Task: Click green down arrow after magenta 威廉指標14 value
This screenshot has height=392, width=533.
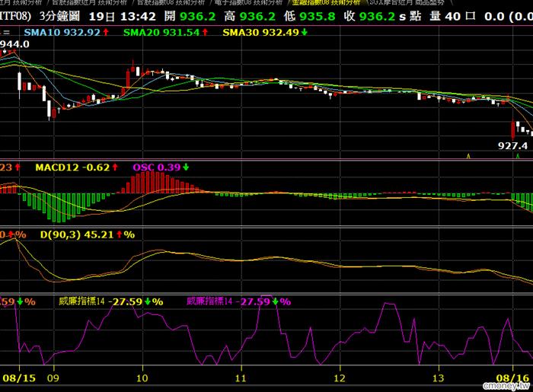Action: (x=276, y=301)
